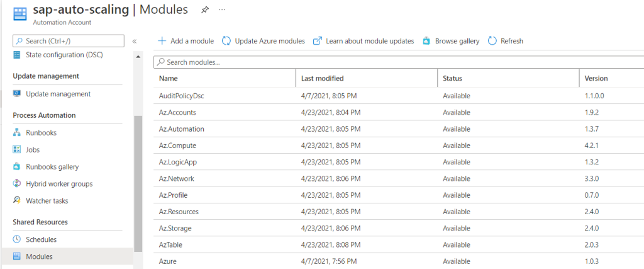Image resolution: width=644 pixels, height=269 pixels.
Task: Click version 0.7.0 cell
Action: point(591,195)
